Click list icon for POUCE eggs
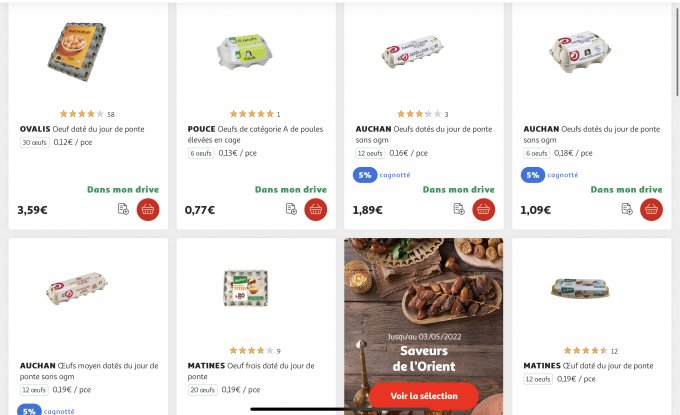This screenshot has width=680, height=415. click(291, 209)
